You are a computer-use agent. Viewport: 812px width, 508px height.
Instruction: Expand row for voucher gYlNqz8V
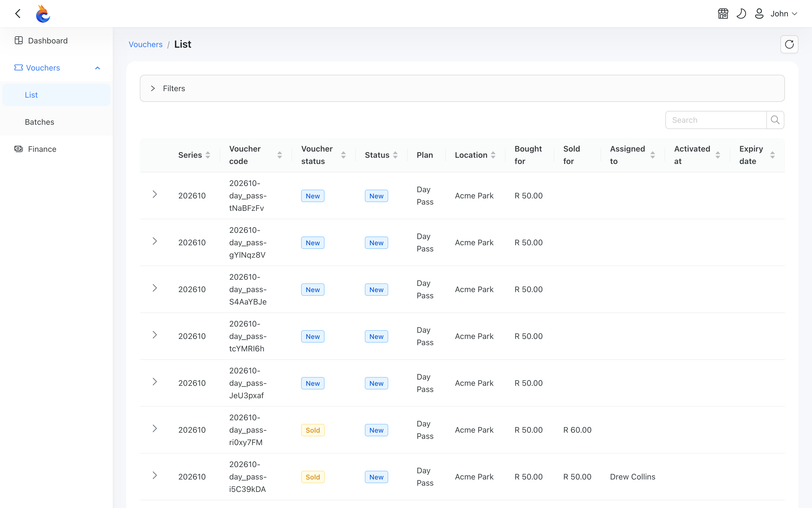point(155,241)
